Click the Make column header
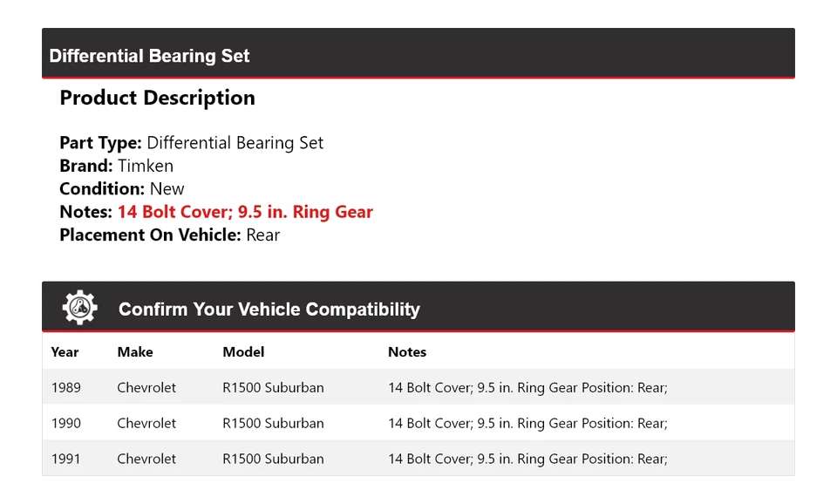 (135, 352)
